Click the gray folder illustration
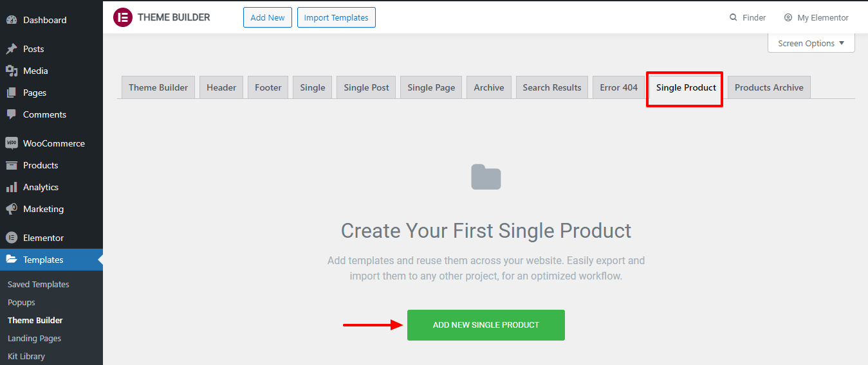Image resolution: width=868 pixels, height=365 pixels. click(486, 177)
